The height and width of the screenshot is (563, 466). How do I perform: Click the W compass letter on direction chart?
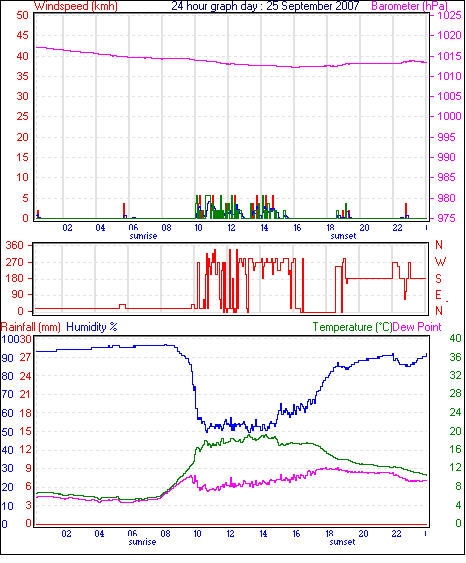pos(440,262)
